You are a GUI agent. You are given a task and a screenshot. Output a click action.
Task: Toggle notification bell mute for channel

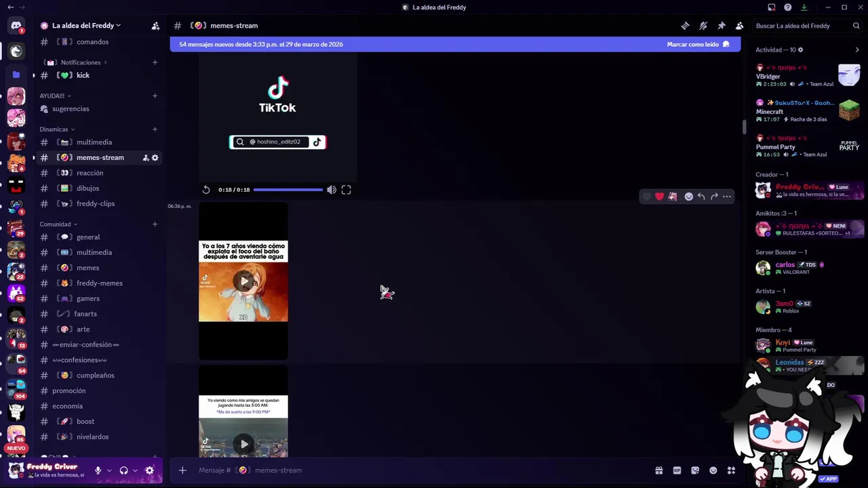pos(703,26)
